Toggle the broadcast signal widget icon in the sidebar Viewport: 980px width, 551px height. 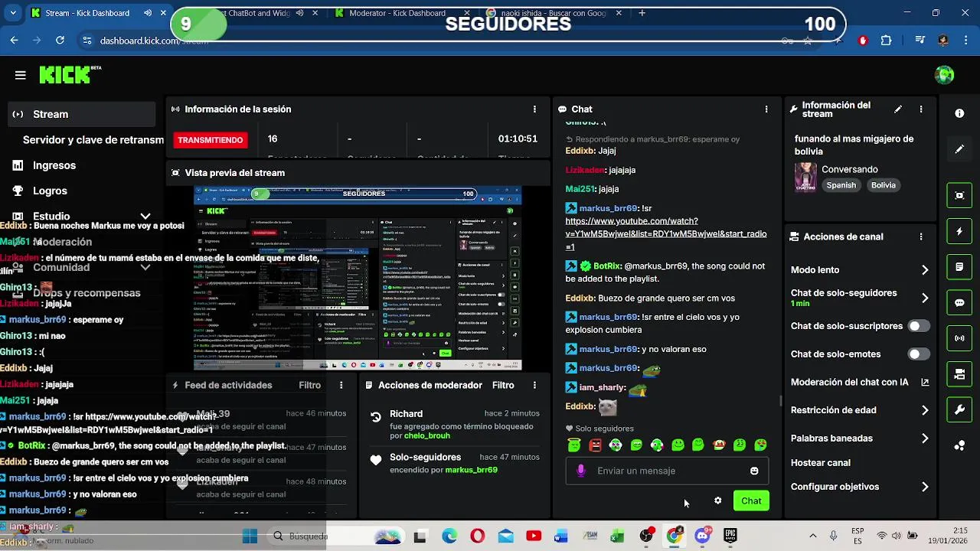point(959,338)
